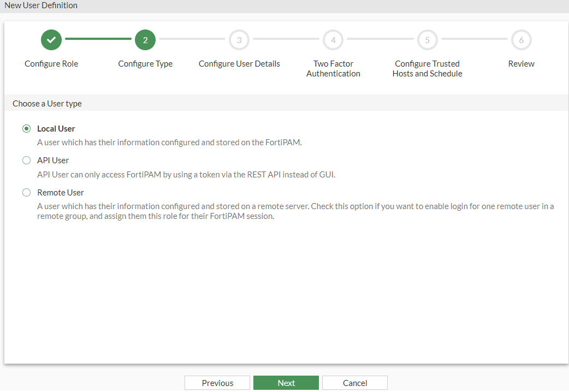Click the Configure Role step label
The height and width of the screenshot is (392, 569).
[51, 63]
